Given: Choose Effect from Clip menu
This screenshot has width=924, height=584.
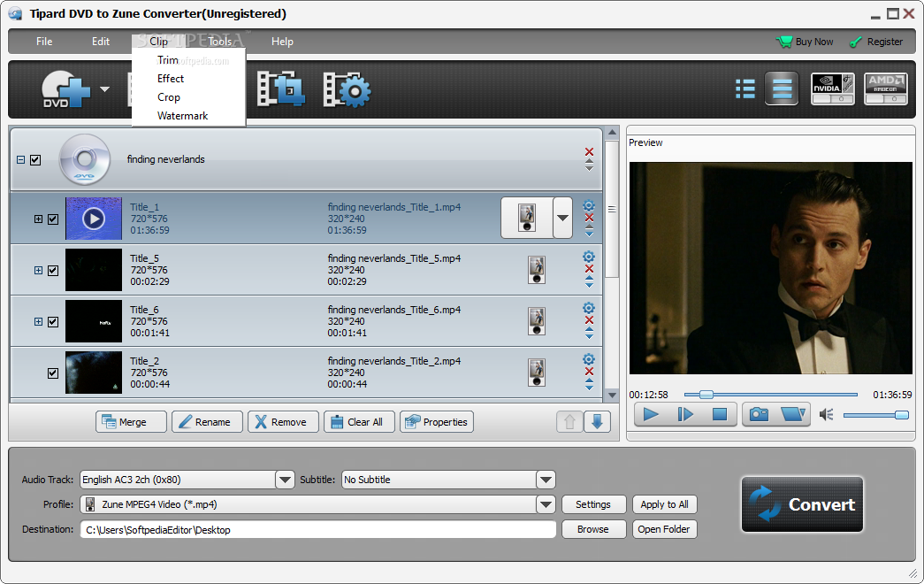Looking at the screenshot, I should [171, 79].
